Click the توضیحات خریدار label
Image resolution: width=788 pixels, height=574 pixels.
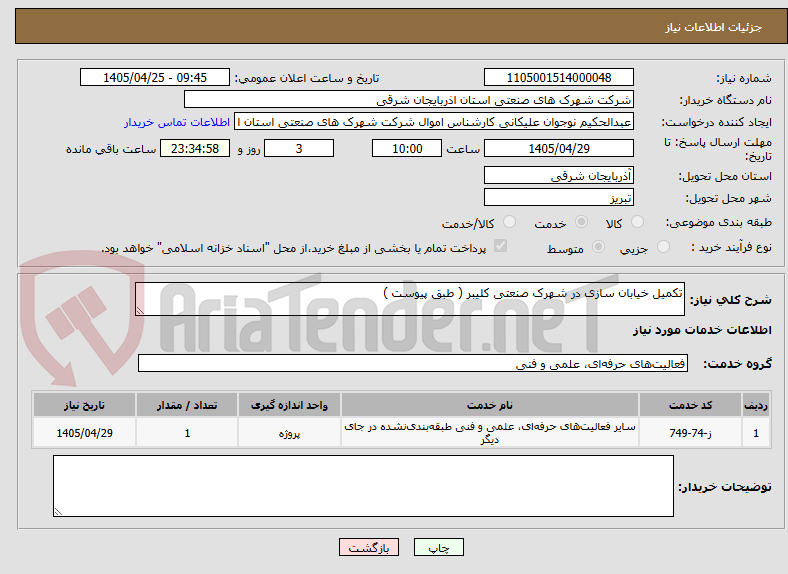point(725,487)
